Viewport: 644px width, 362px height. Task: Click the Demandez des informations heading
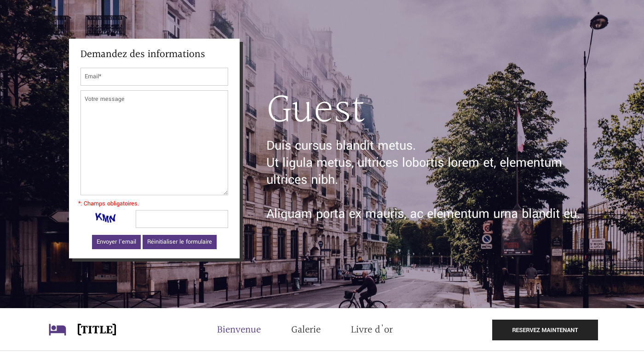coord(143,54)
